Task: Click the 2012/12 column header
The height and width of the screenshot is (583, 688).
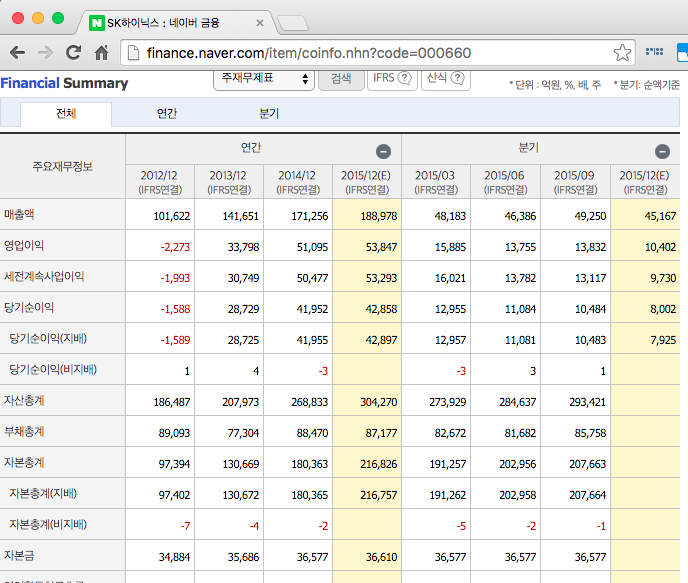Action: pos(160,182)
